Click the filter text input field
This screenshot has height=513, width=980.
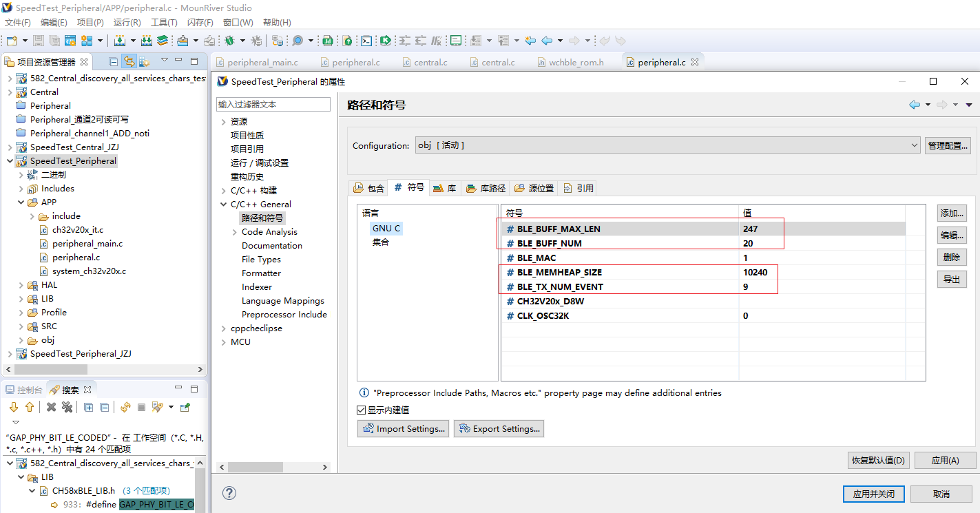(x=273, y=105)
